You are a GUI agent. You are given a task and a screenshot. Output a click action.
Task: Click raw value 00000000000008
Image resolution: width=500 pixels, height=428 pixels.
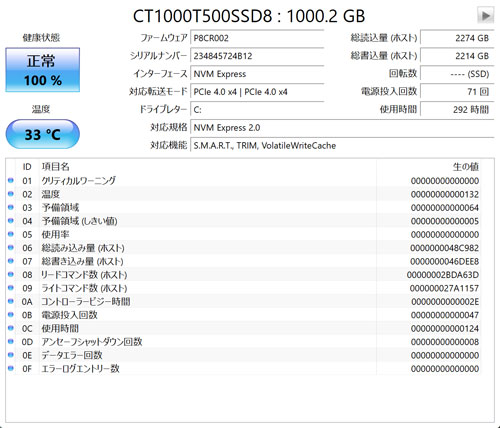(445, 342)
